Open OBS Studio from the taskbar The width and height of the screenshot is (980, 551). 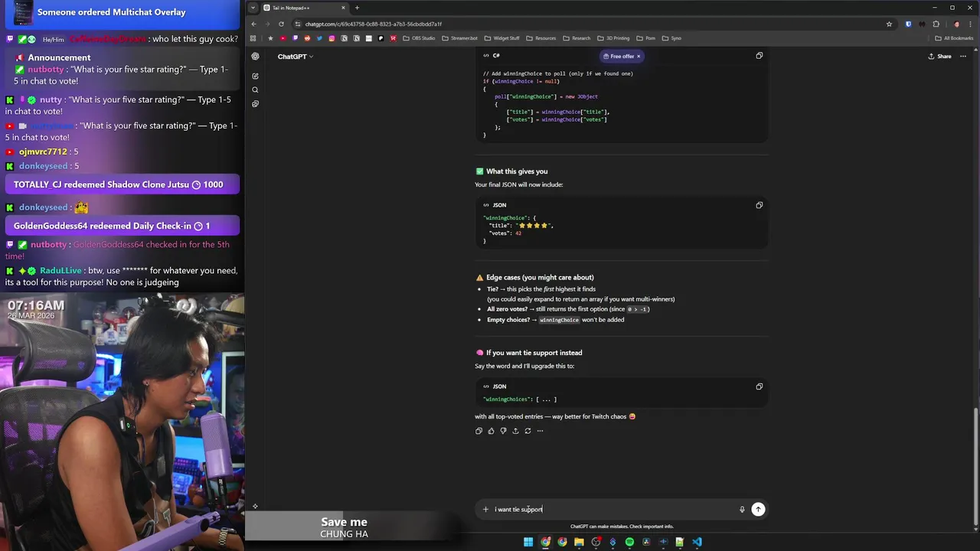click(x=596, y=542)
